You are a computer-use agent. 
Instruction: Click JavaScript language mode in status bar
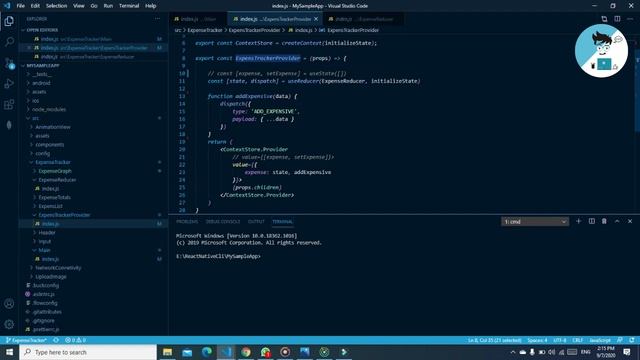click(600, 340)
